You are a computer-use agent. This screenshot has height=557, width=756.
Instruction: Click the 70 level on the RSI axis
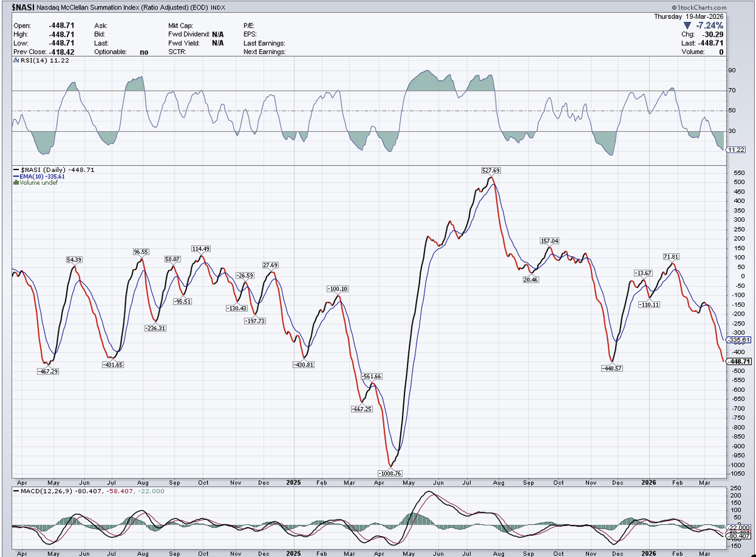[732, 91]
